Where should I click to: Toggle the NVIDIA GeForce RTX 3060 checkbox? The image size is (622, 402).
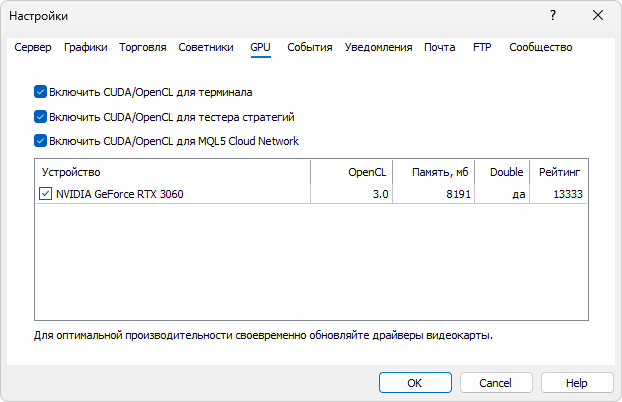pyautogui.click(x=45, y=194)
